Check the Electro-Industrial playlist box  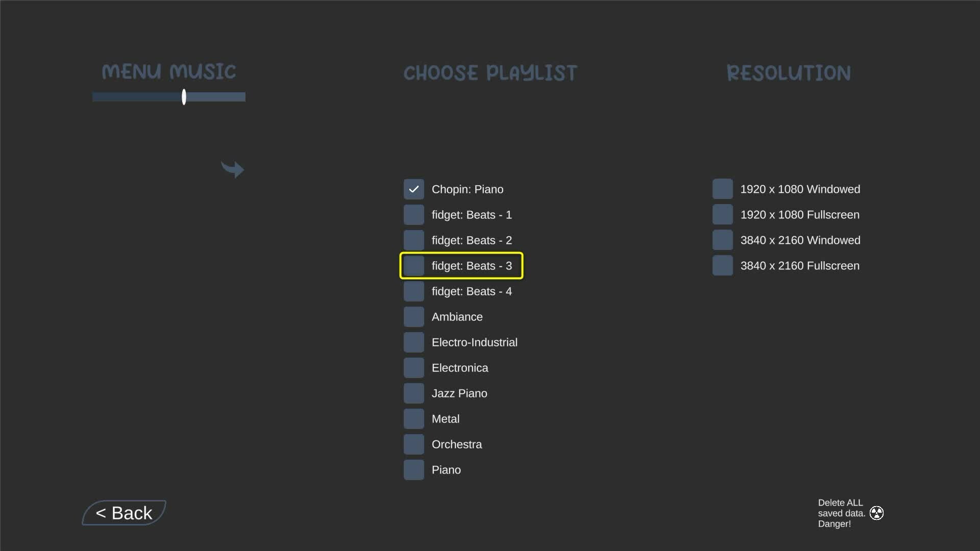coord(413,342)
